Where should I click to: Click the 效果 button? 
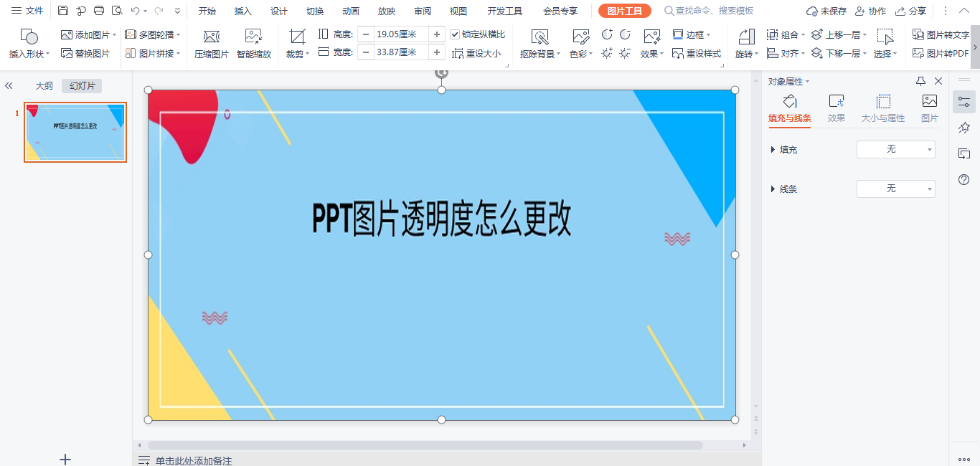649,53
